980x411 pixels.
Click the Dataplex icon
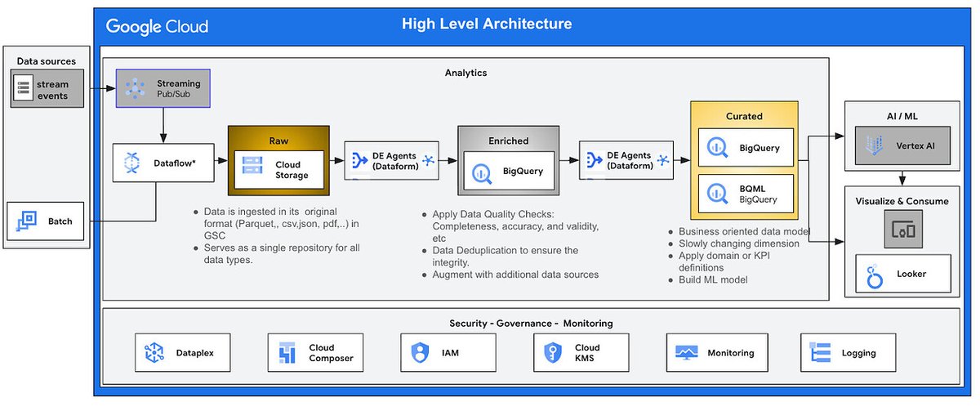point(154,353)
